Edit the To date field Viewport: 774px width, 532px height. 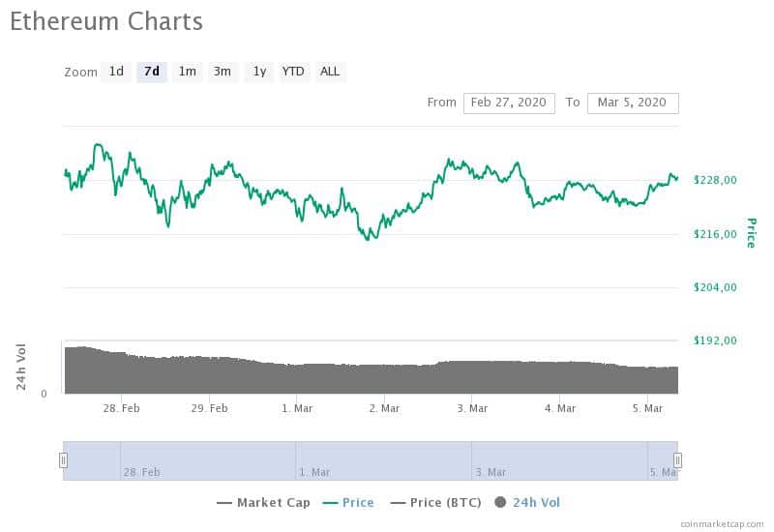[633, 103]
